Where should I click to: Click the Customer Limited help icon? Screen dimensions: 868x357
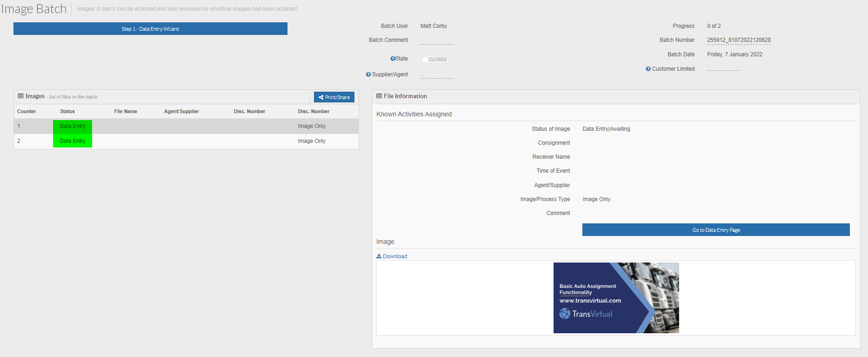tap(648, 69)
